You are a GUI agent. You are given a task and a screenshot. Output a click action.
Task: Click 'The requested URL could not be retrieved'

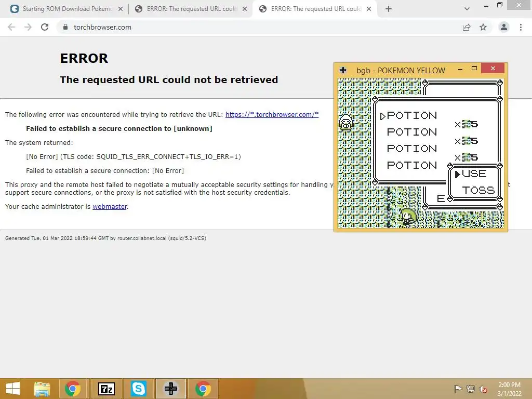[169, 79]
